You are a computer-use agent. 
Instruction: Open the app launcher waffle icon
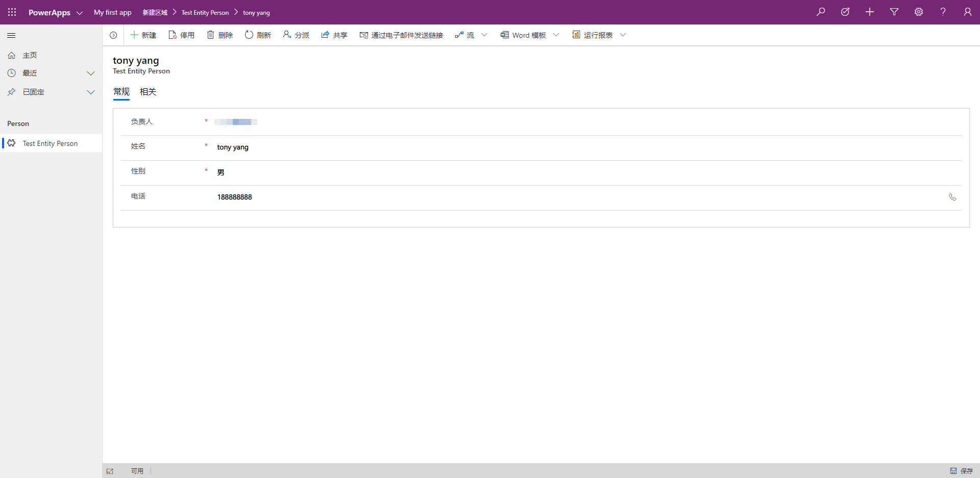coord(11,12)
